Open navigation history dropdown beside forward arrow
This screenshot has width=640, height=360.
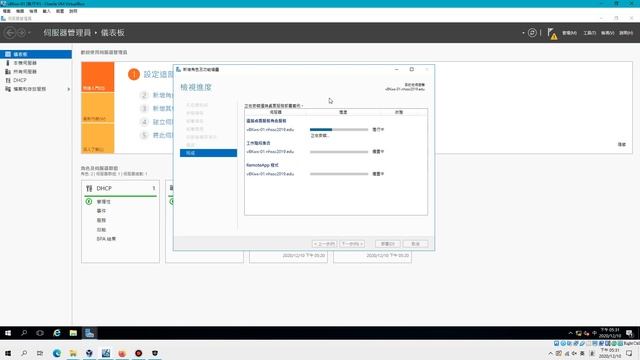[29, 33]
